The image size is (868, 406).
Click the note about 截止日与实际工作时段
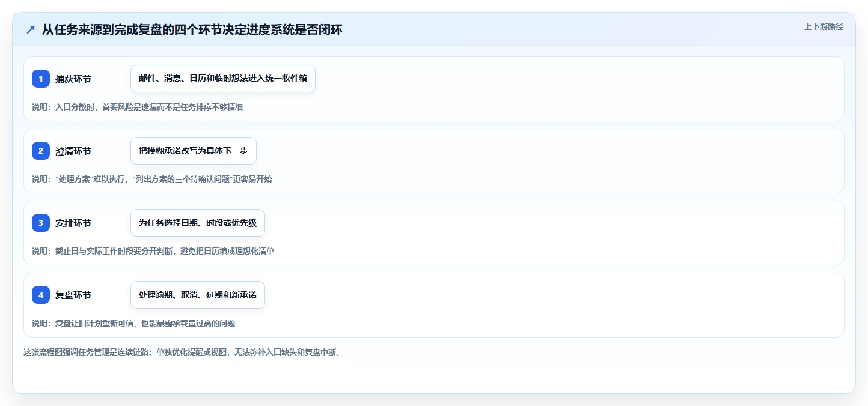153,251
